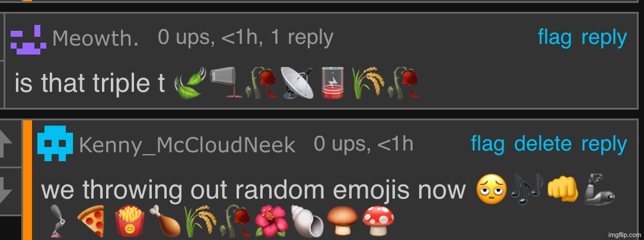Viewport: 644px width, 240px height.
Task: Click the satellite dish emoji
Action: click(297, 84)
